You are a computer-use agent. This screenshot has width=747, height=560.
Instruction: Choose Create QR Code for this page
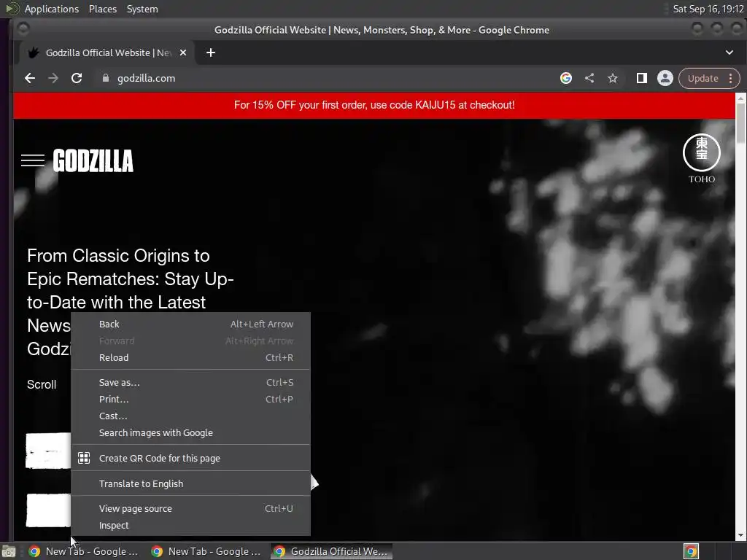point(190,458)
